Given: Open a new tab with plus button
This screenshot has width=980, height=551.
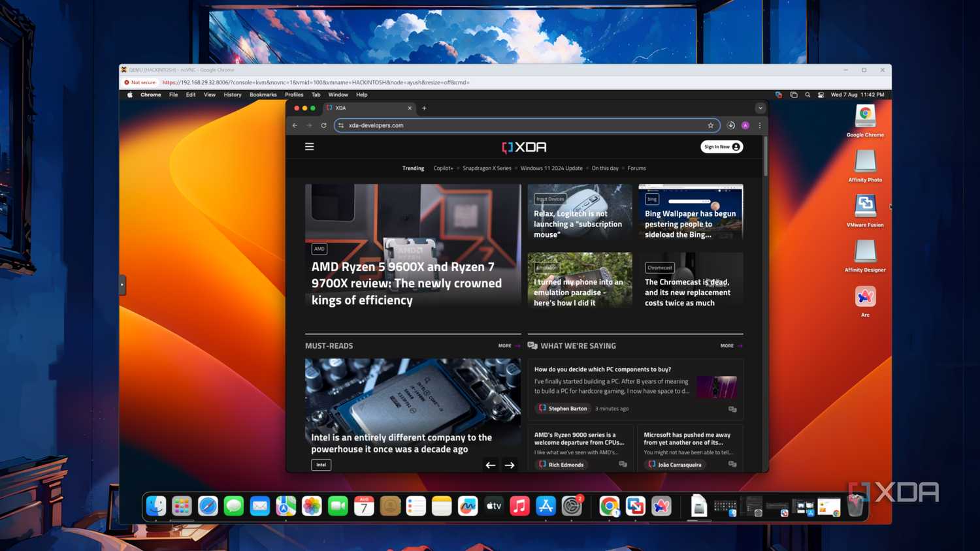Looking at the screenshot, I should pos(424,108).
